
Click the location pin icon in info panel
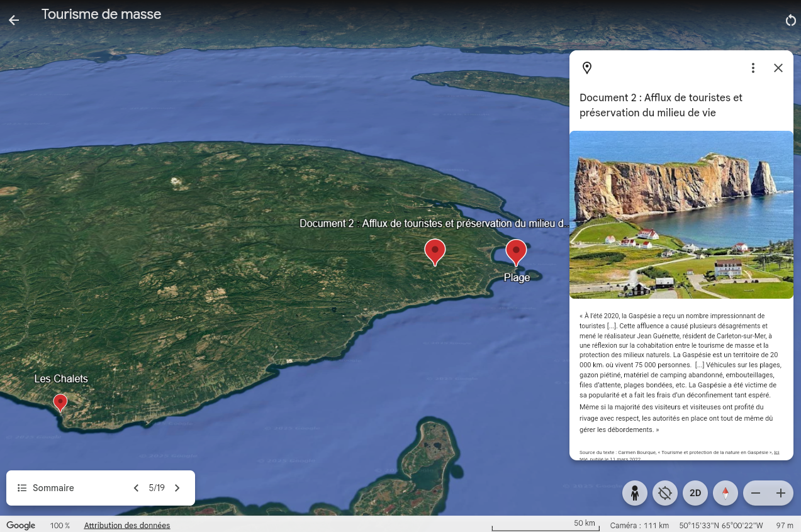point(586,68)
